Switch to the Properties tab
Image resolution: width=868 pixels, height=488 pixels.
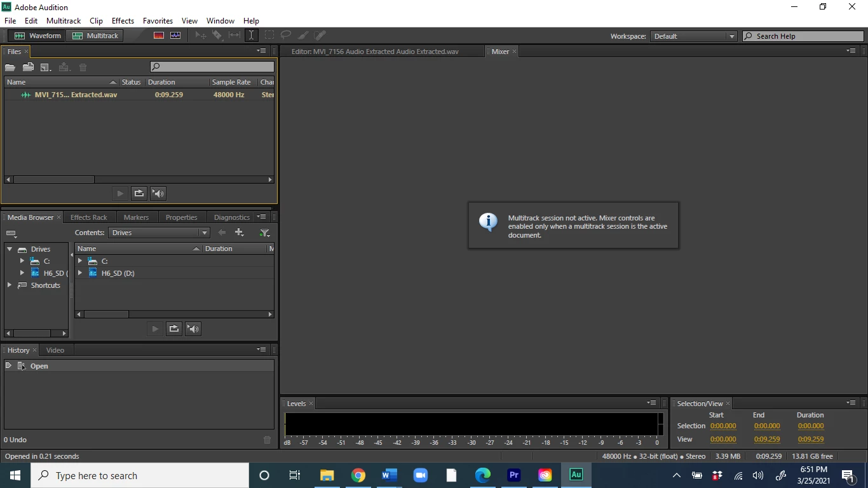pyautogui.click(x=181, y=217)
